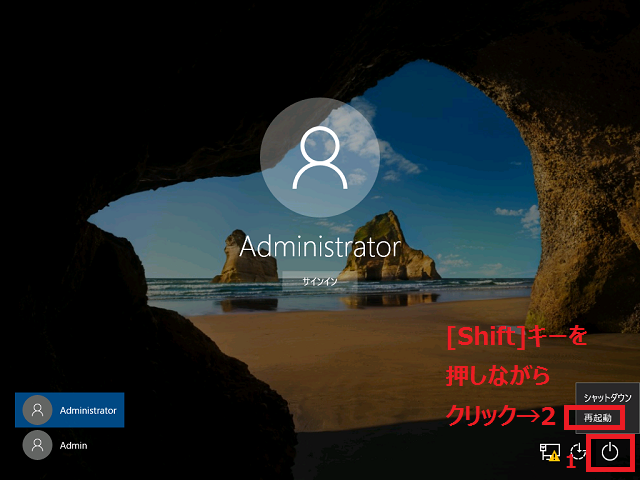Click the Admin user avatar icon
640x480 pixels.
tap(37, 445)
